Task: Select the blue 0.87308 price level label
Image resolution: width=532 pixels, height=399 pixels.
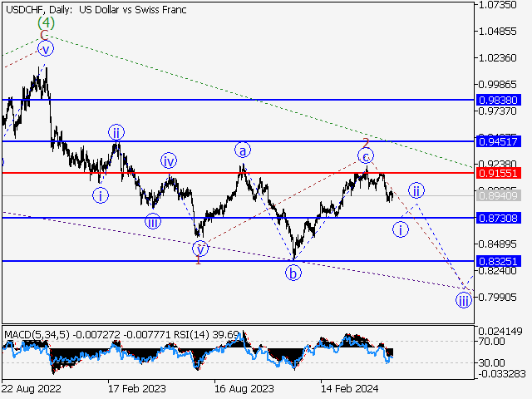Action: click(x=499, y=218)
